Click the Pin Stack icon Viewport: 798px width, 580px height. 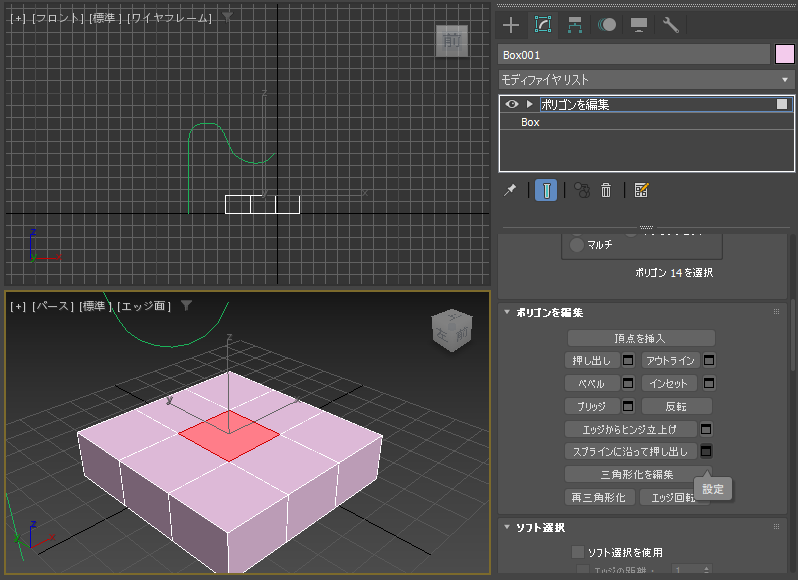coord(509,190)
